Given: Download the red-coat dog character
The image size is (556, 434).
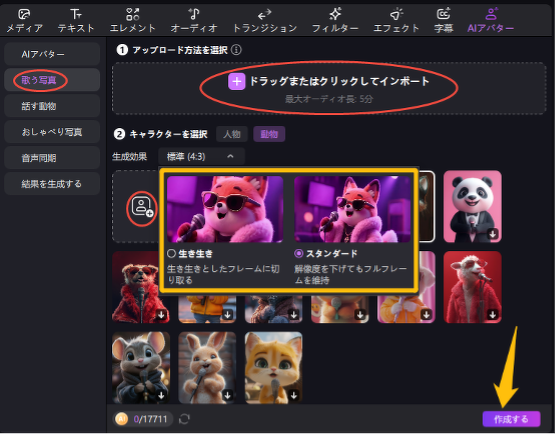Looking at the screenshot, I should pyautogui.click(x=161, y=314).
